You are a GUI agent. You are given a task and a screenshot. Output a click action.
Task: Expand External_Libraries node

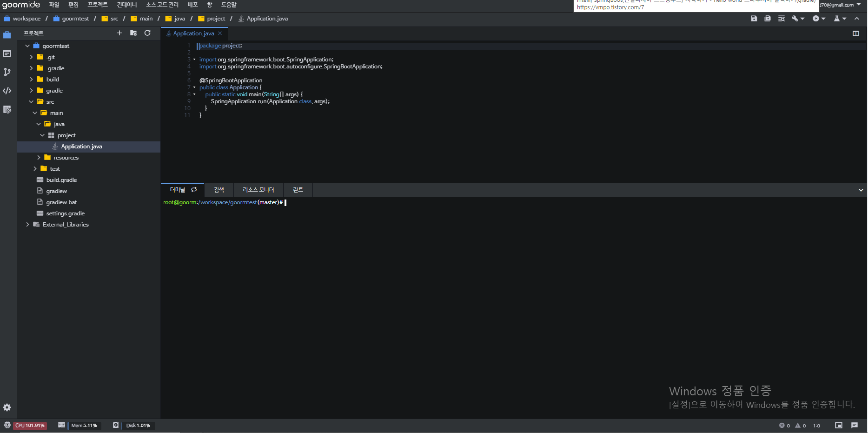[x=27, y=225]
